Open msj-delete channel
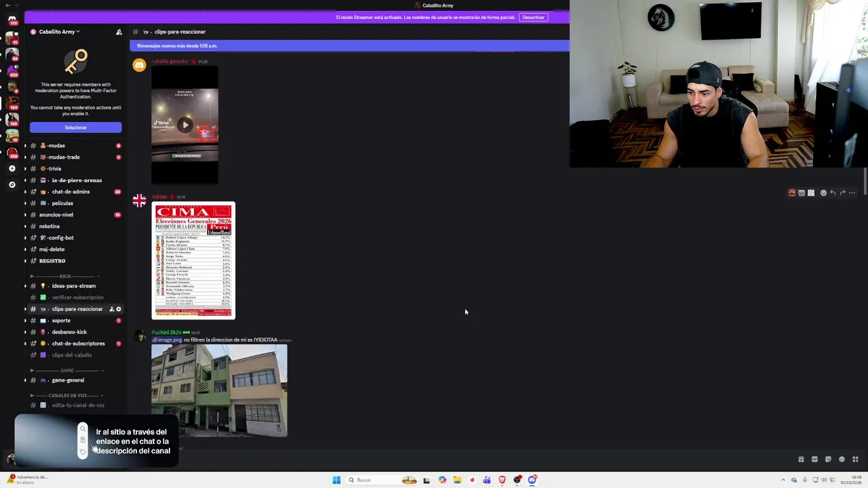Viewport: 868px width, 488px height. 75,249
